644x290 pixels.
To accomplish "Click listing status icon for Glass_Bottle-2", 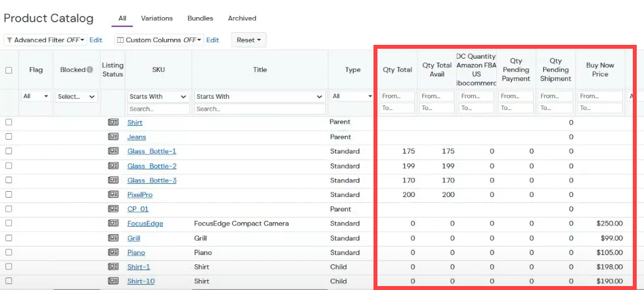I will click(113, 165).
